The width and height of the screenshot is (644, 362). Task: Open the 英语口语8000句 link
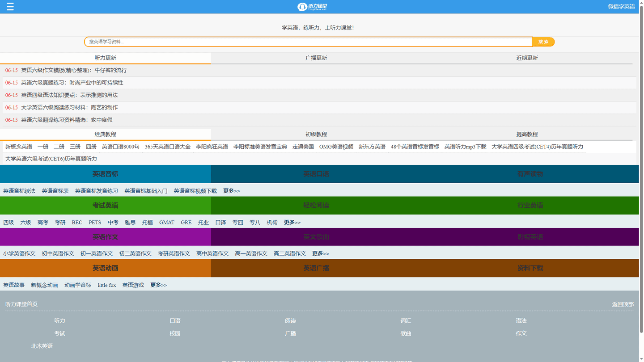[121, 147]
